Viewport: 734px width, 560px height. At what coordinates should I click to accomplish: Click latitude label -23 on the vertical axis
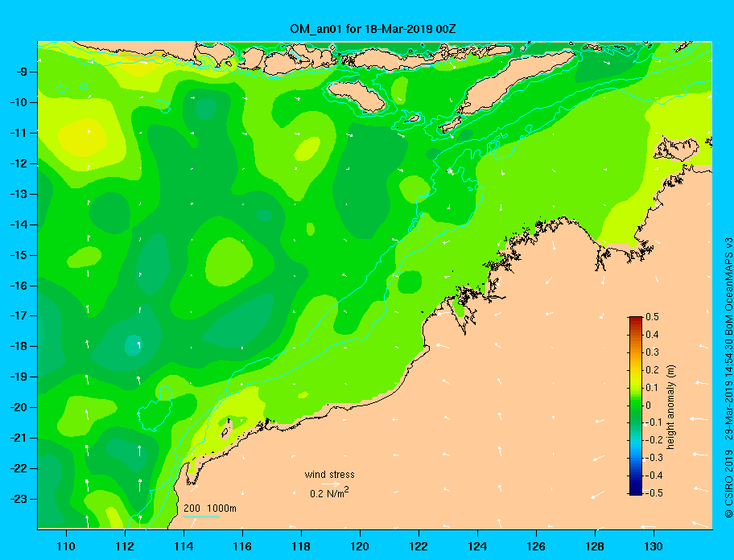[x=18, y=499]
